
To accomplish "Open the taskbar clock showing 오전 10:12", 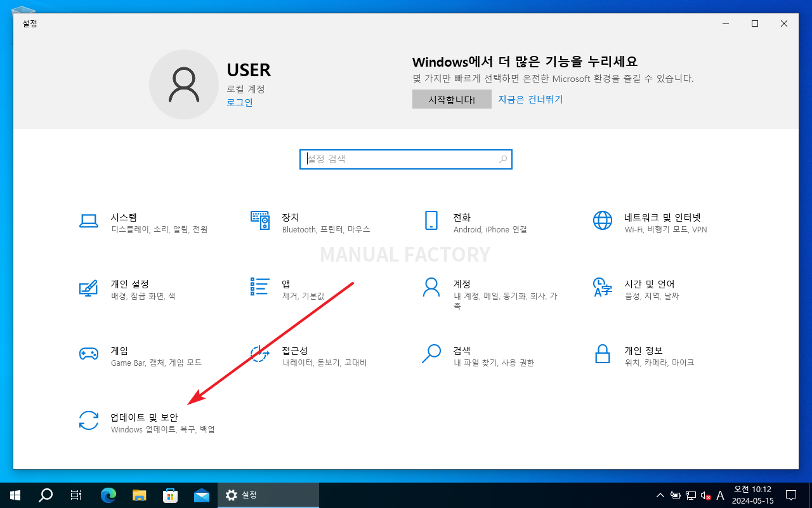I will pyautogui.click(x=753, y=495).
